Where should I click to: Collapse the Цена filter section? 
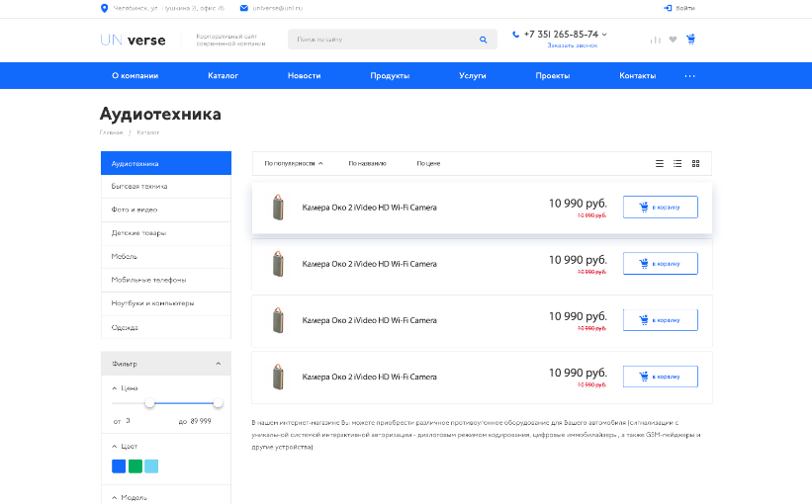(115, 388)
